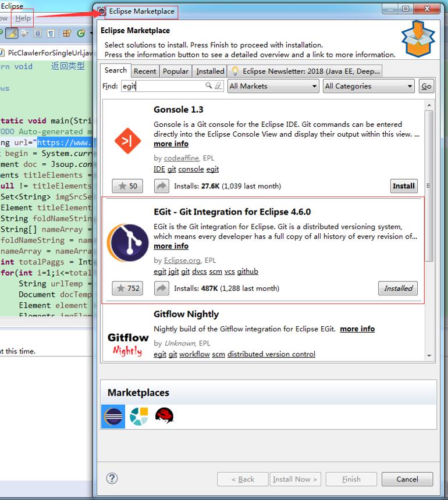448x500 pixels.
Task: Select the teal Obeo marketplace icon
Action: (139, 416)
